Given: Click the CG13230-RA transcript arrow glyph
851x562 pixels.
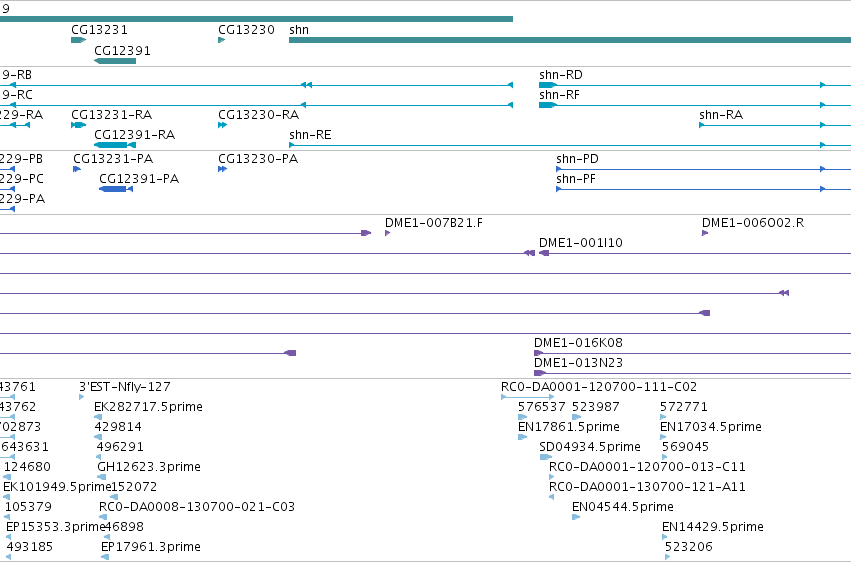Looking at the screenshot, I should tap(223, 125).
